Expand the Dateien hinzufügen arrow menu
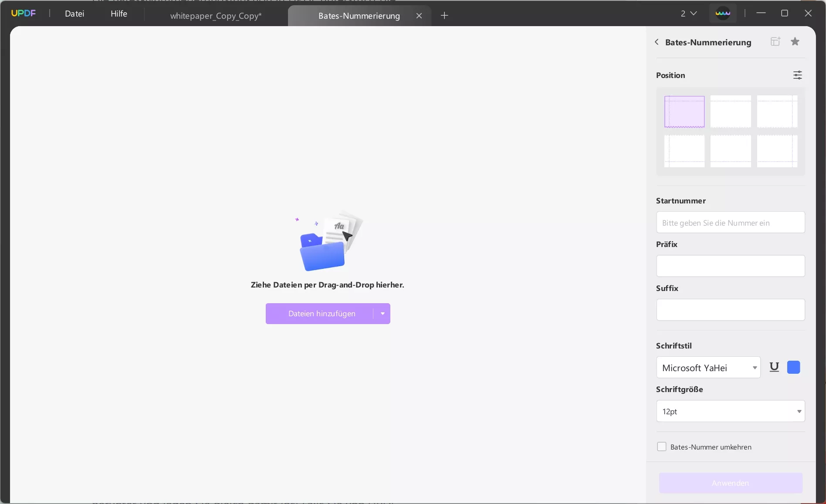 pos(383,314)
